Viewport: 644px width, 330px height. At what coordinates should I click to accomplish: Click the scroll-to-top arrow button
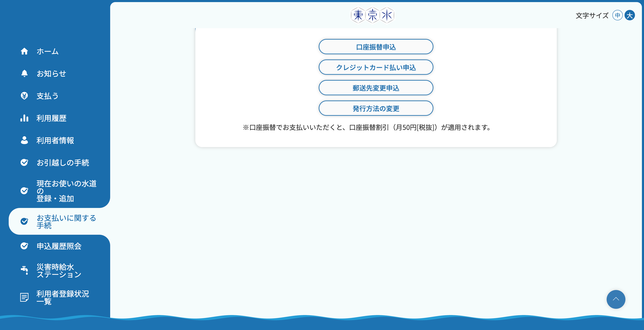click(x=616, y=299)
